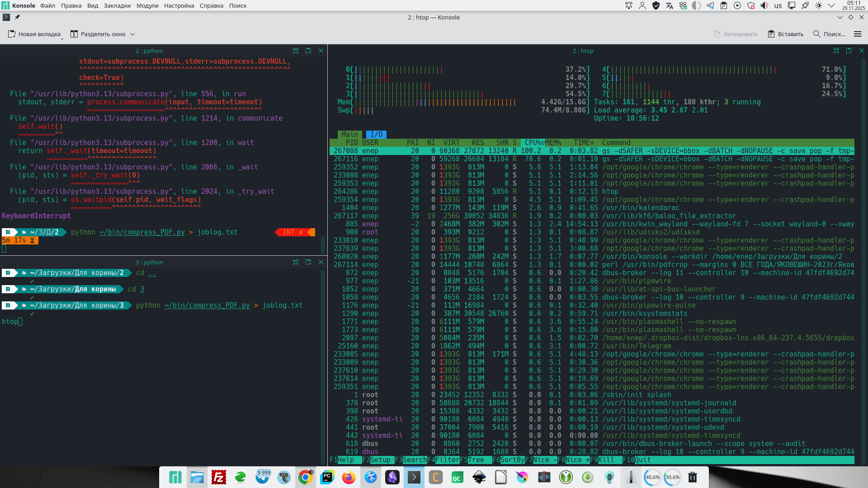
Task: Click the Dropbox tray icon
Action: pyautogui.click(x=683, y=5)
